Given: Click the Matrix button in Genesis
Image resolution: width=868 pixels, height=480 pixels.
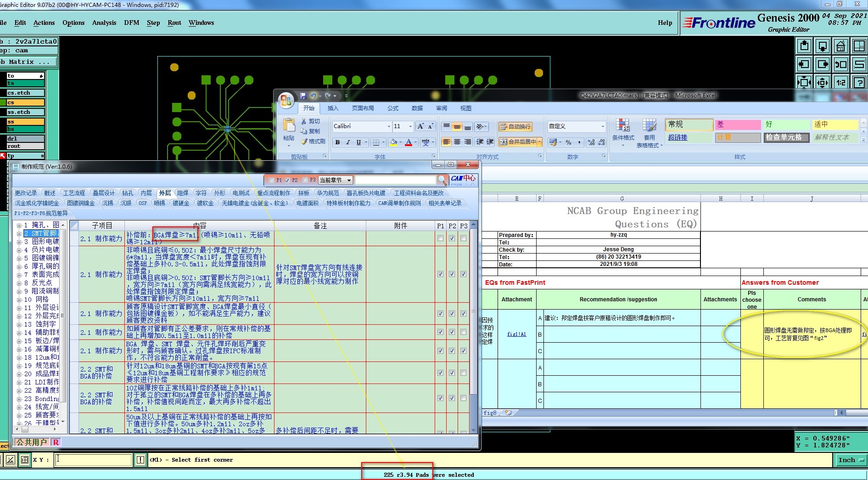Looking at the screenshot, I should 28,62.
